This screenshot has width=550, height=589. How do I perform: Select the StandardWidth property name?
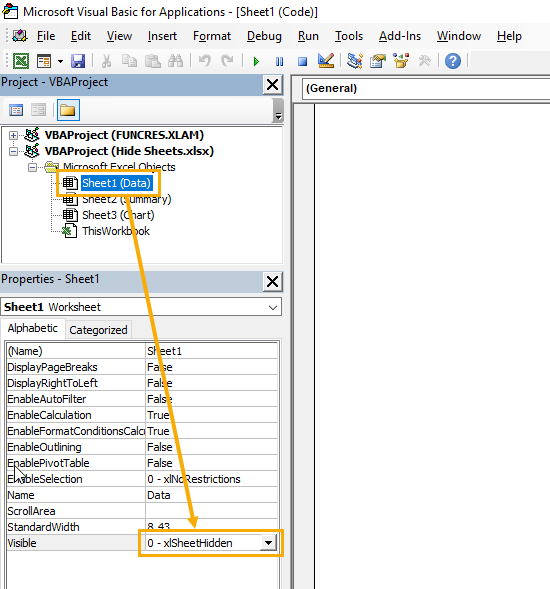tap(43, 527)
